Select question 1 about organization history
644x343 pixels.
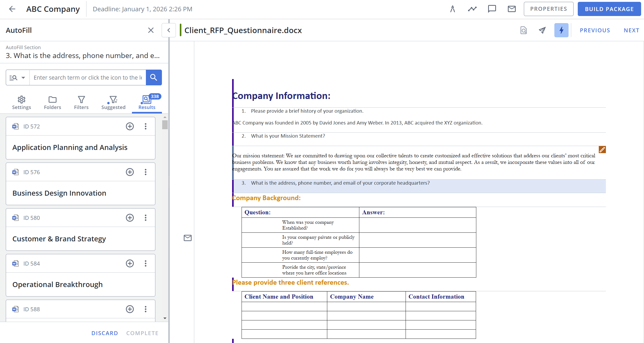[307, 111]
